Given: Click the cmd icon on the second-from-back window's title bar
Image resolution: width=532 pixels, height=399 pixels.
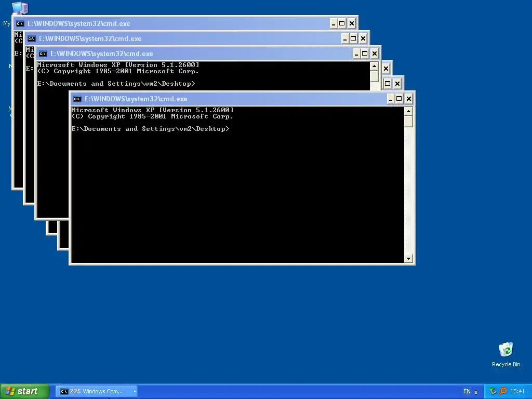Looking at the screenshot, I should coord(32,38).
